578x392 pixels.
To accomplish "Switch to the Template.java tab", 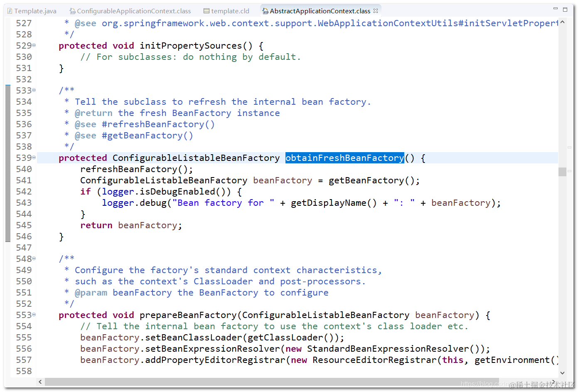I will tap(32, 11).
